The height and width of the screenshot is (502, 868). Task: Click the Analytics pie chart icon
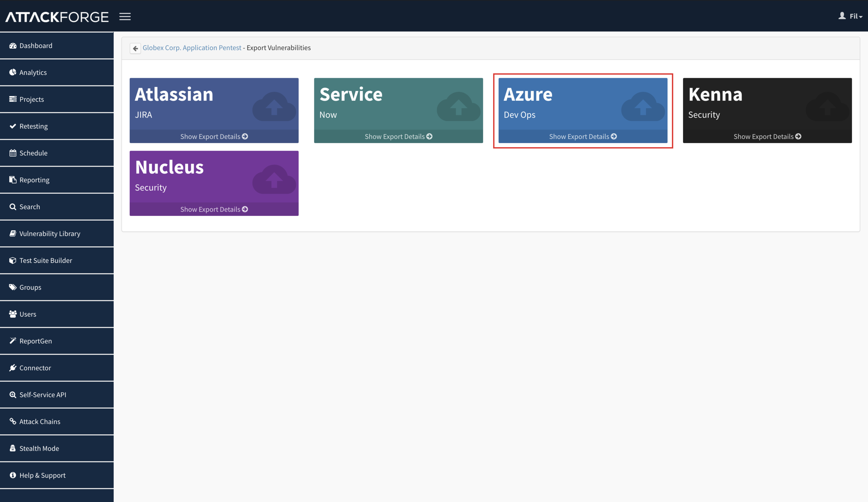coord(13,72)
